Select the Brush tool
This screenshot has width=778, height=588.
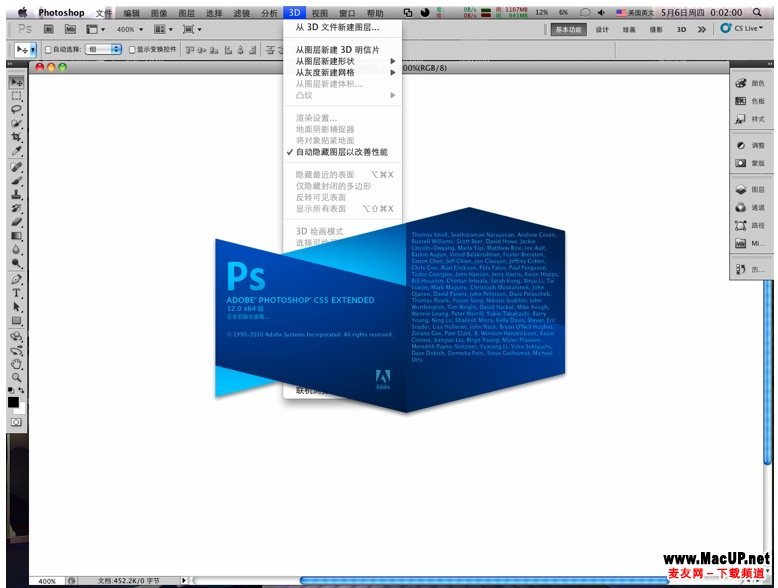pos(16,181)
